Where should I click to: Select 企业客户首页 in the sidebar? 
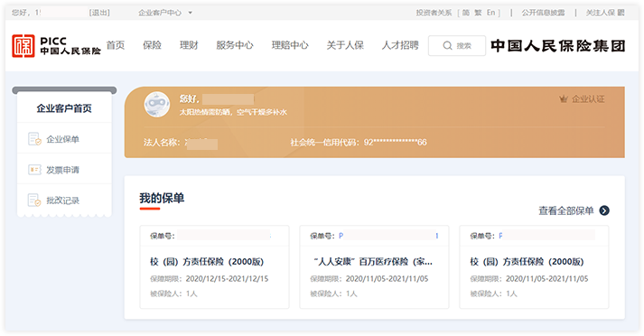(64, 108)
